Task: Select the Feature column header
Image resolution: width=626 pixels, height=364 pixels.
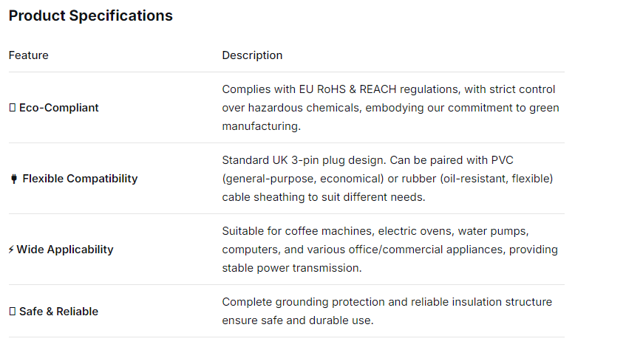Action: point(28,55)
